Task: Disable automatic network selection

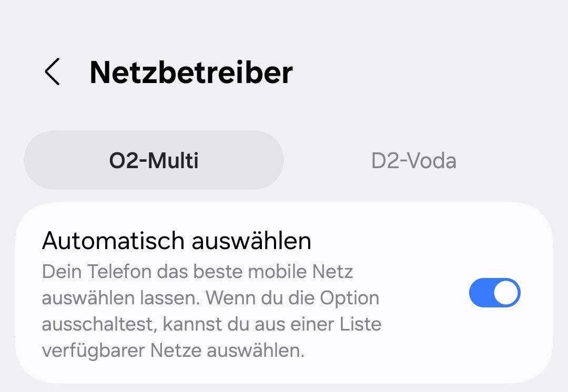Action: pos(494,293)
